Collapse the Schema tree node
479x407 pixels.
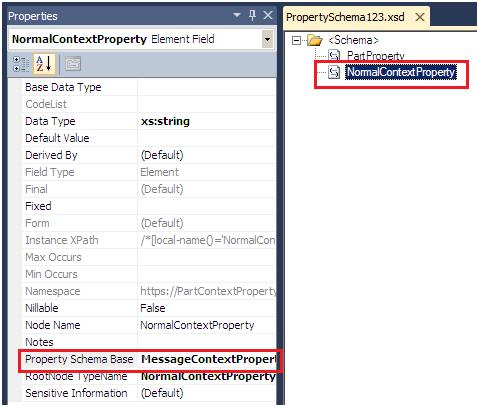(x=296, y=41)
